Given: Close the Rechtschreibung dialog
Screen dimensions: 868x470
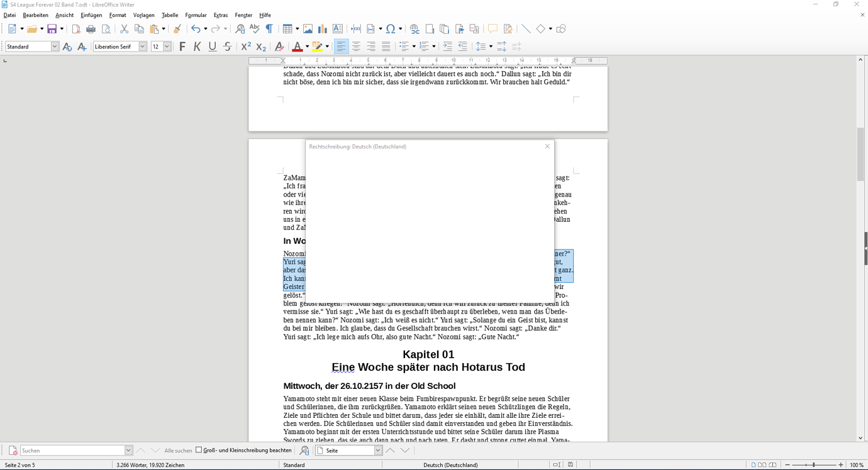Looking at the screenshot, I should [547, 146].
